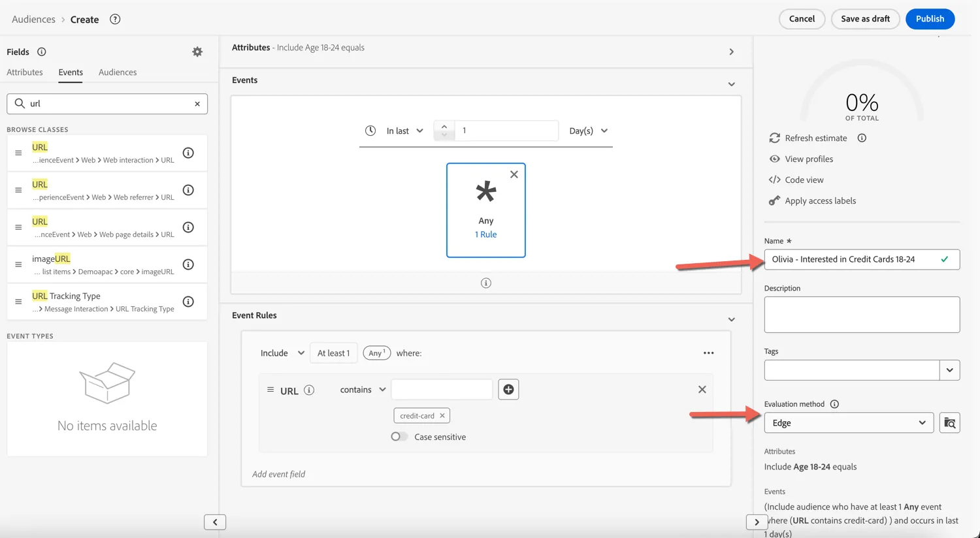This screenshot has height=538, width=980.
Task: Collapse the Event Rules section
Action: pos(732,319)
